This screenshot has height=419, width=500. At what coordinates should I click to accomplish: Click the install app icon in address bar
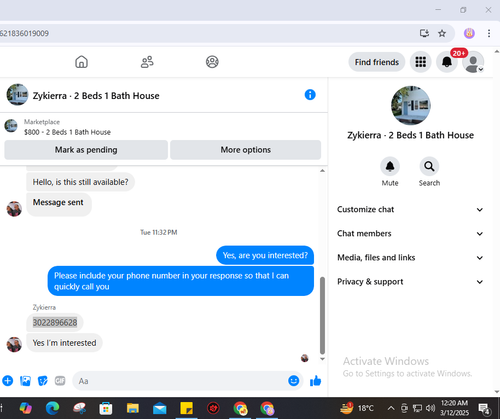(x=424, y=33)
